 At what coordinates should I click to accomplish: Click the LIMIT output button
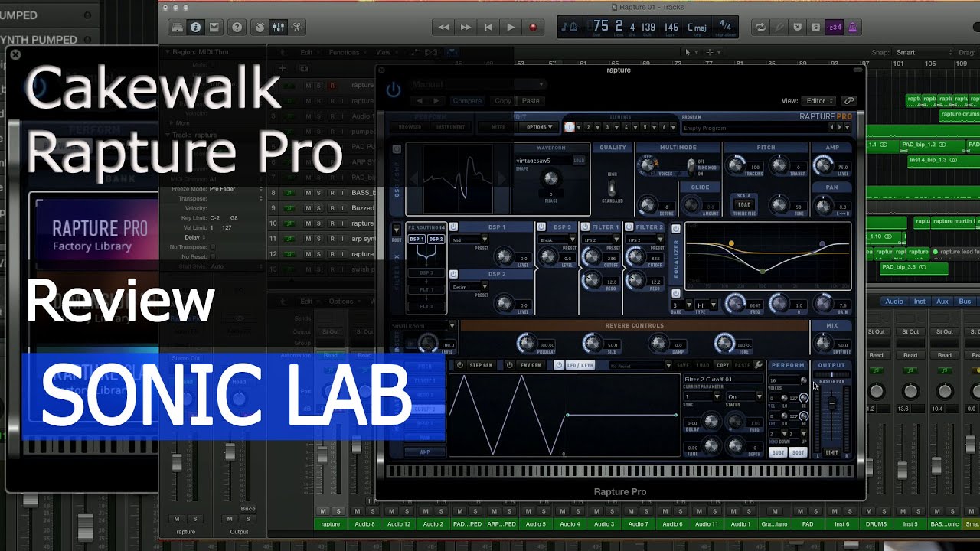(x=831, y=452)
